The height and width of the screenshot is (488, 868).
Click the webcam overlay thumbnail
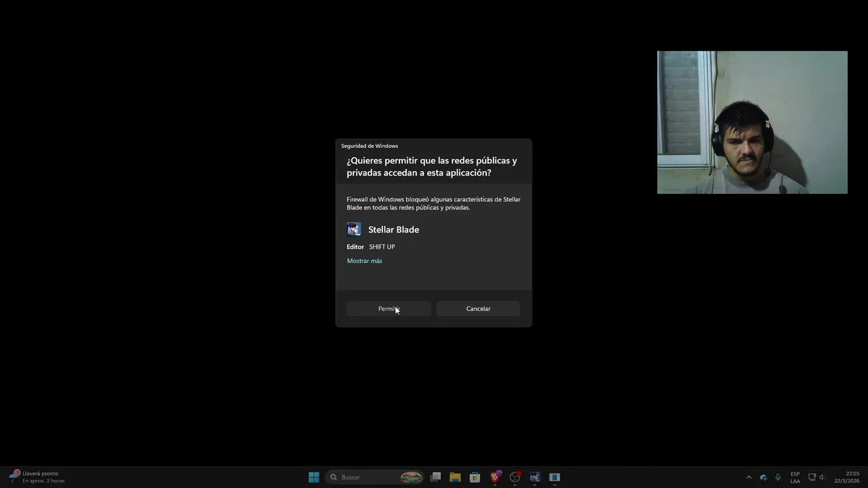[752, 122]
